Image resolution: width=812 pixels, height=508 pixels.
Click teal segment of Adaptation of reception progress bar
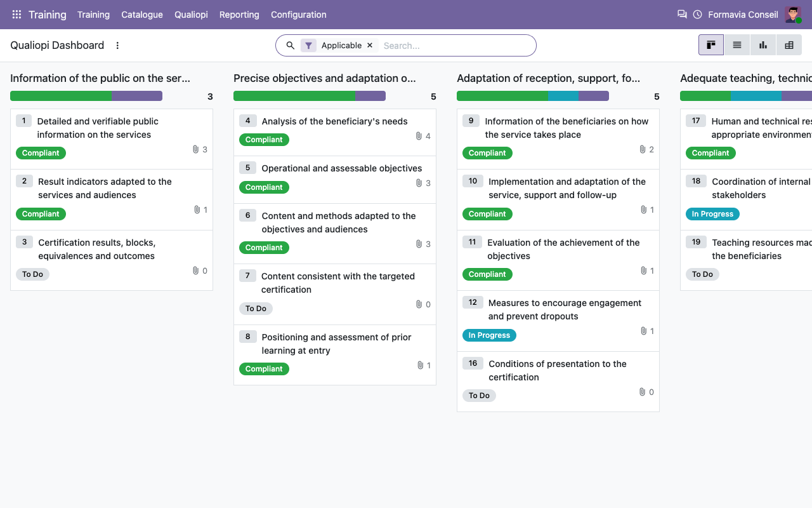pyautogui.click(x=563, y=96)
